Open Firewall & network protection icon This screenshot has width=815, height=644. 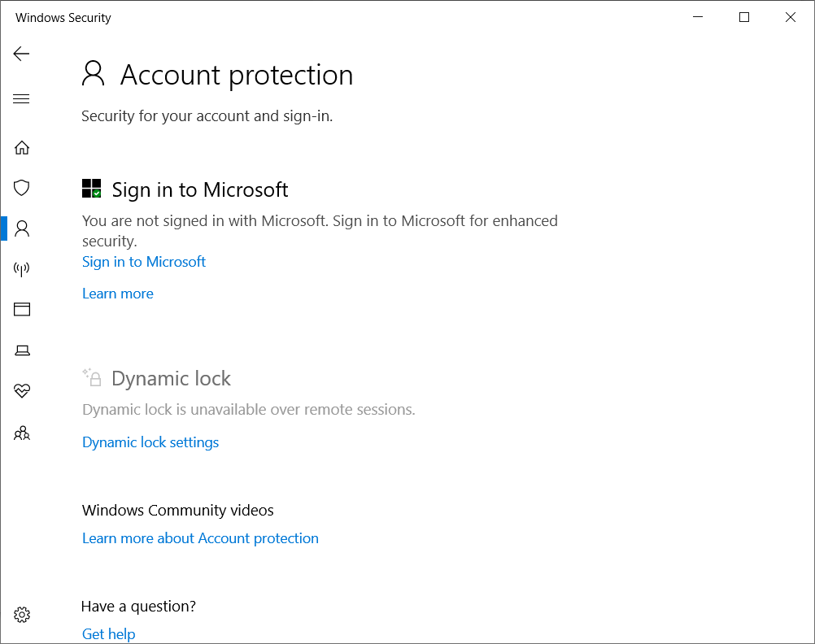[x=22, y=268]
